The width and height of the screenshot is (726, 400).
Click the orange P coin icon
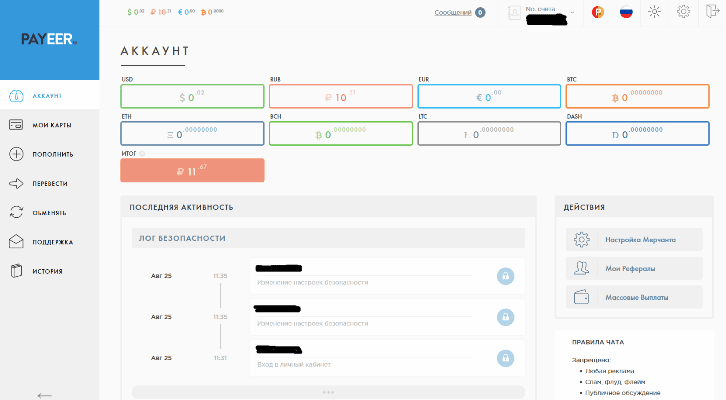598,12
